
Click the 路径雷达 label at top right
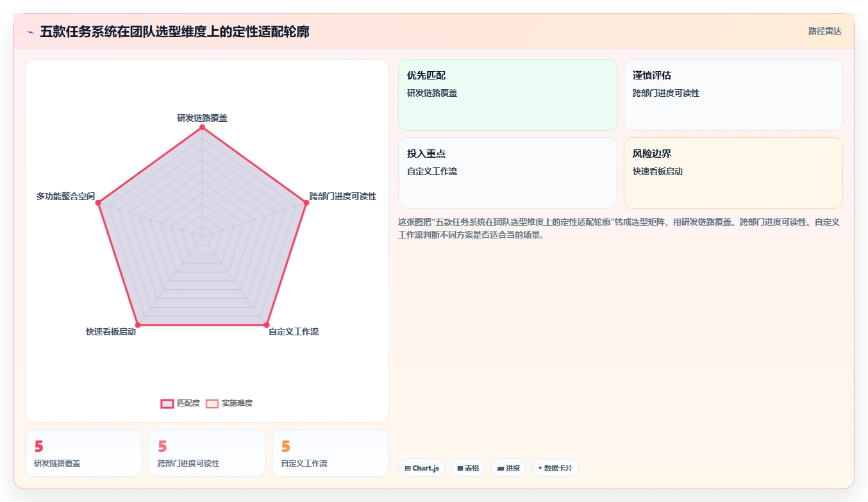(825, 31)
